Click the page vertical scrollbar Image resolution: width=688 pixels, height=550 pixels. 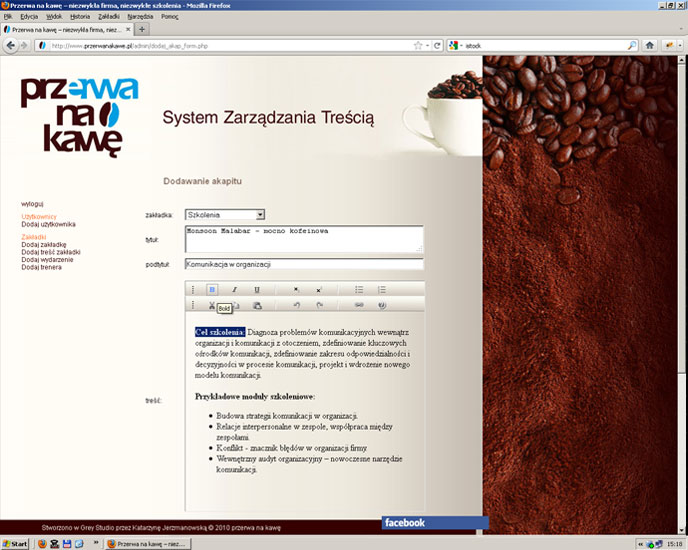coord(681,294)
